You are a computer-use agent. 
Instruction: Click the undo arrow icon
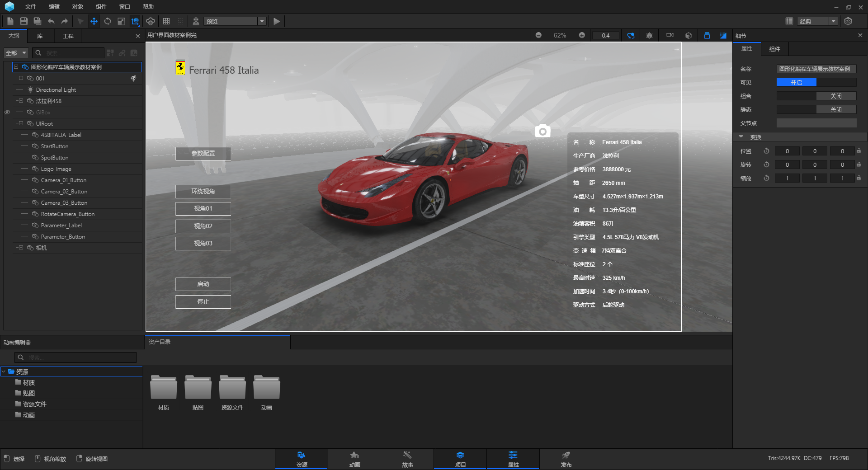[x=51, y=21]
